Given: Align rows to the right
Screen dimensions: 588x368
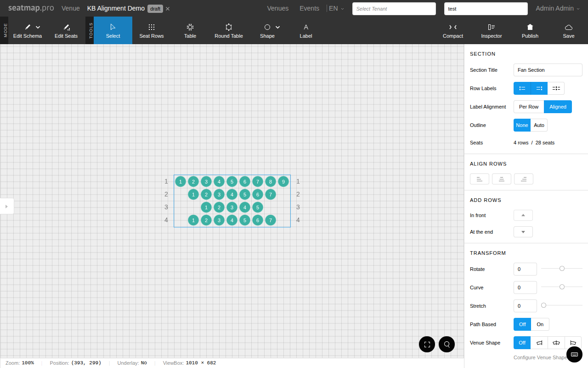Looking at the screenshot, I should (523, 179).
